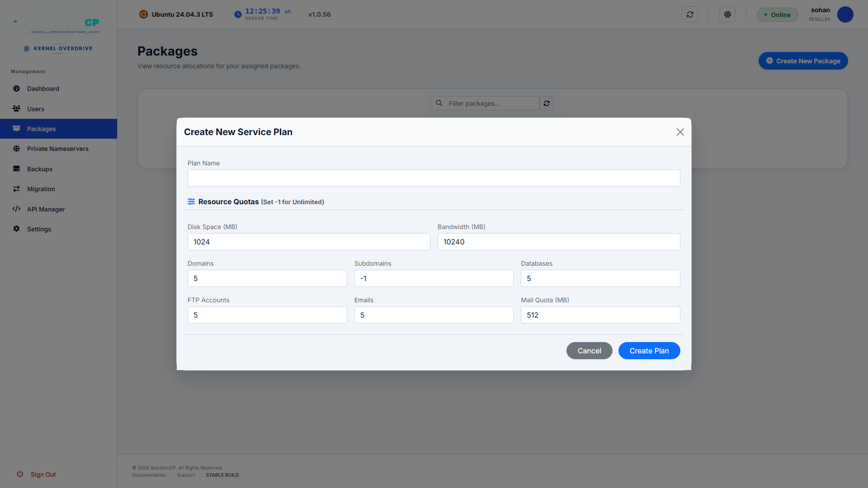The width and height of the screenshot is (868, 488).
Task: Click the API Manager code icon
Action: coord(16,209)
